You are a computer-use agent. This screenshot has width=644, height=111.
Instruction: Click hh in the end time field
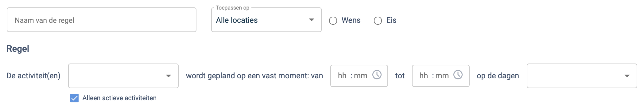424,76
